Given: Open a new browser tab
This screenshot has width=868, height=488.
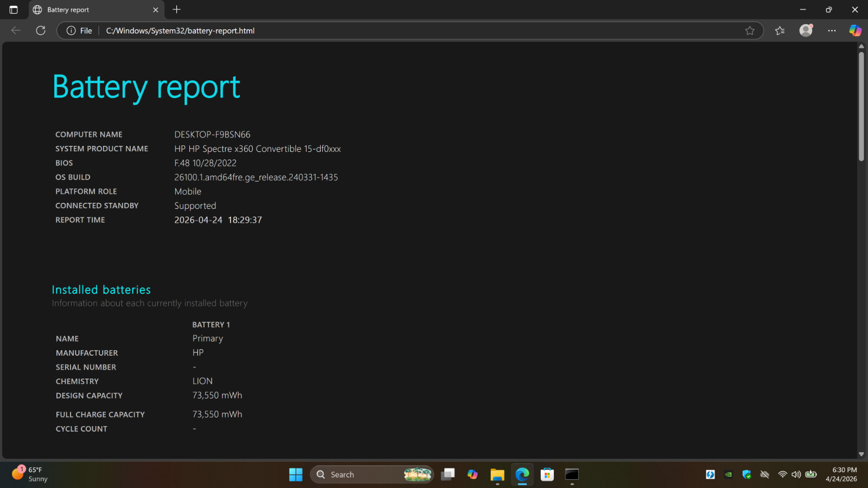Looking at the screenshot, I should (176, 10).
